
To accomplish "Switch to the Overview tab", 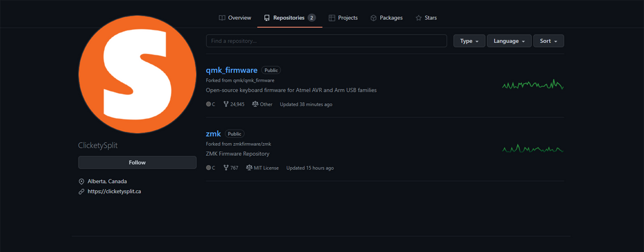I will [x=235, y=18].
